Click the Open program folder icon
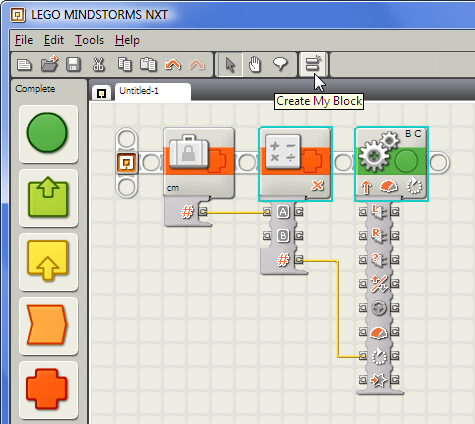This screenshot has width=475, height=424. pos(49,64)
